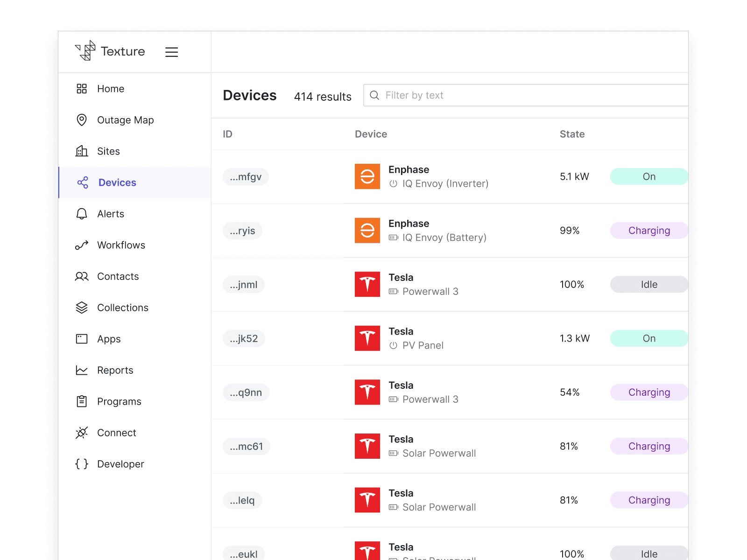Select the Outage Map pin icon

click(81, 120)
